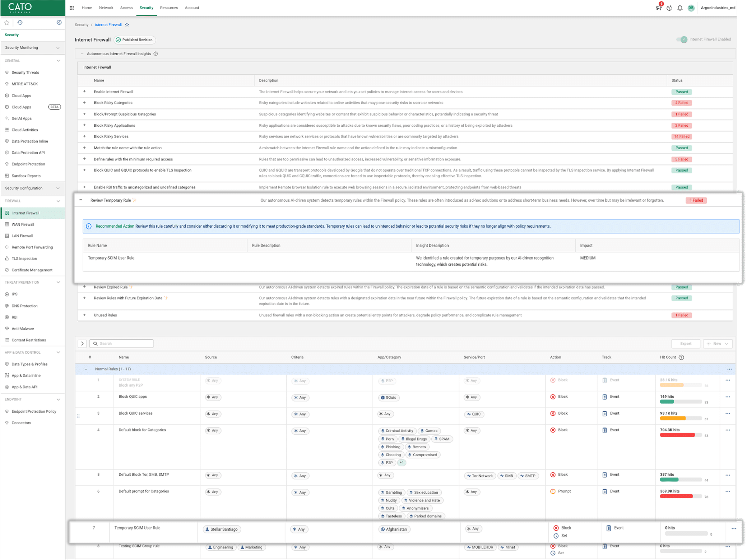This screenshot has width=747, height=560.
Task: Expand Block Risky Services insight row
Action: [x=84, y=136]
